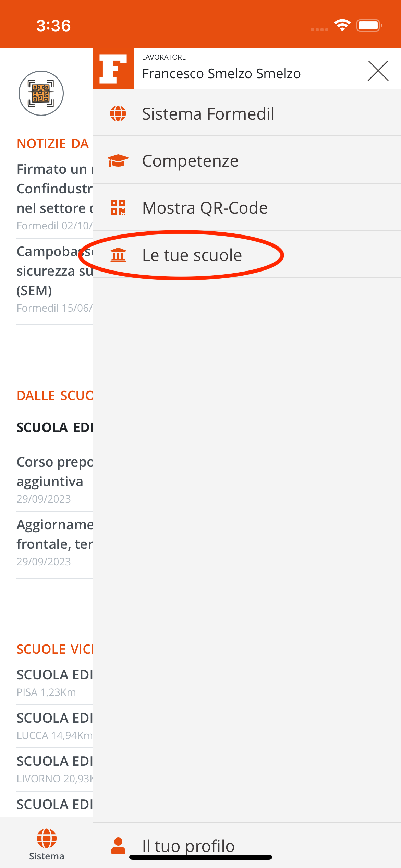Viewport: 401px width, 868px height.
Task: Open Il tuo profilo
Action: pyautogui.click(x=188, y=845)
